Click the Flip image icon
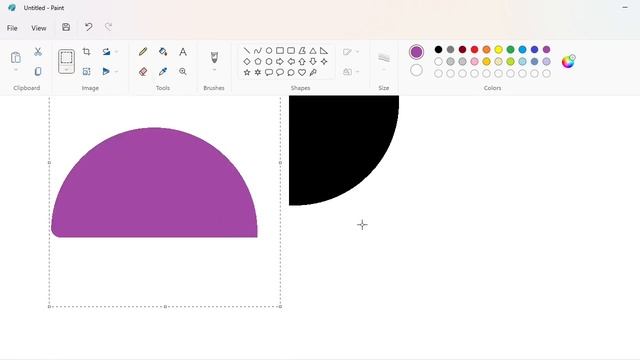Screen dimensions: 640x360 pyautogui.click(x=106, y=71)
